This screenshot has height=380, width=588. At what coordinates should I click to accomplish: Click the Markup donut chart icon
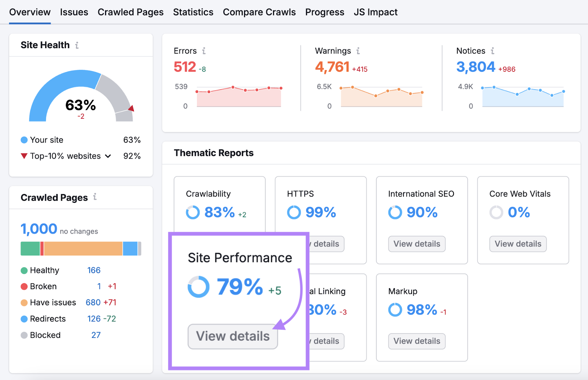395,310
